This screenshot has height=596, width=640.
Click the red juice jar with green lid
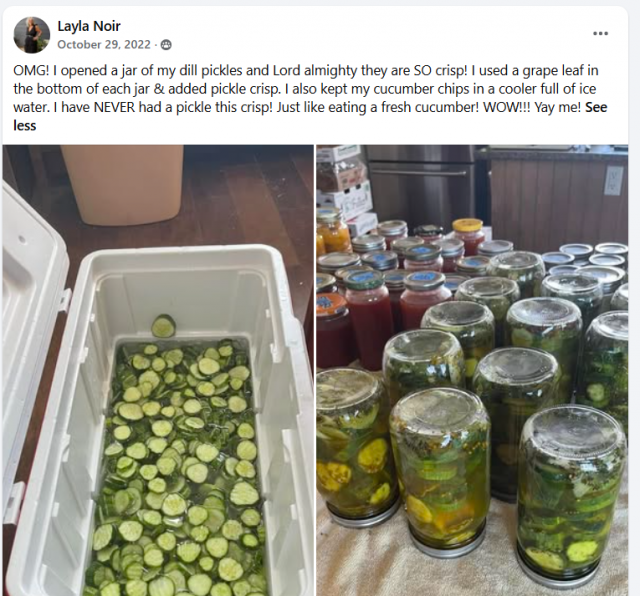coord(369,314)
